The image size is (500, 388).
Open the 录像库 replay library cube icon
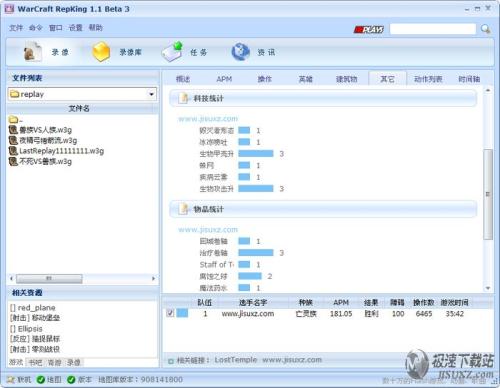click(101, 52)
